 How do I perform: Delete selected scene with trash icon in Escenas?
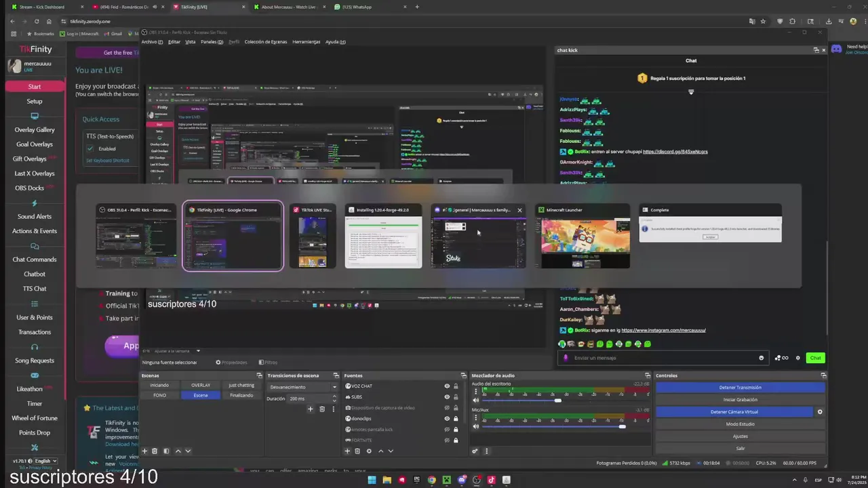click(155, 451)
